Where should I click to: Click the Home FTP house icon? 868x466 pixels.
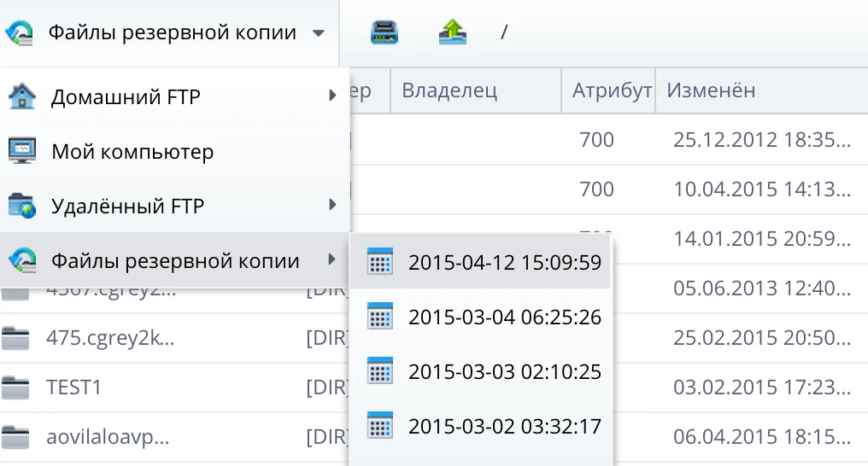[x=22, y=96]
